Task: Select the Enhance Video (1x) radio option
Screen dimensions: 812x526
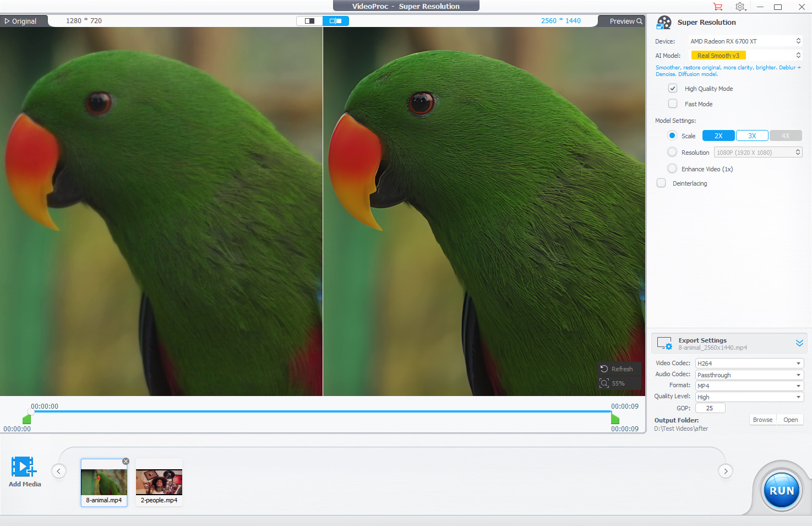Action: (672, 169)
